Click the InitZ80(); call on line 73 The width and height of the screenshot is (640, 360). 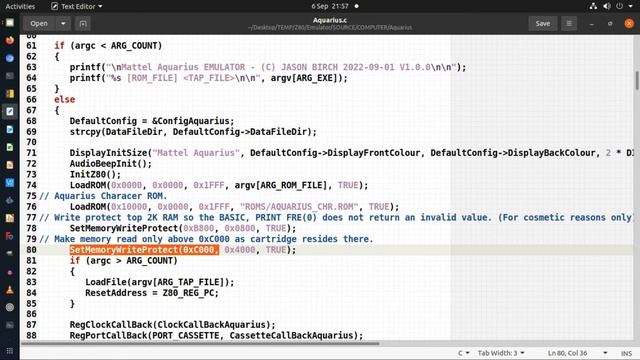95,174
